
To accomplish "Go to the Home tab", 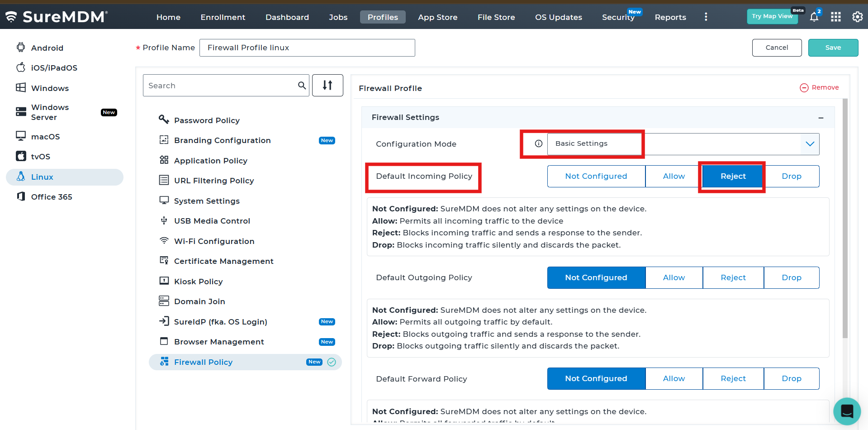I will (168, 17).
